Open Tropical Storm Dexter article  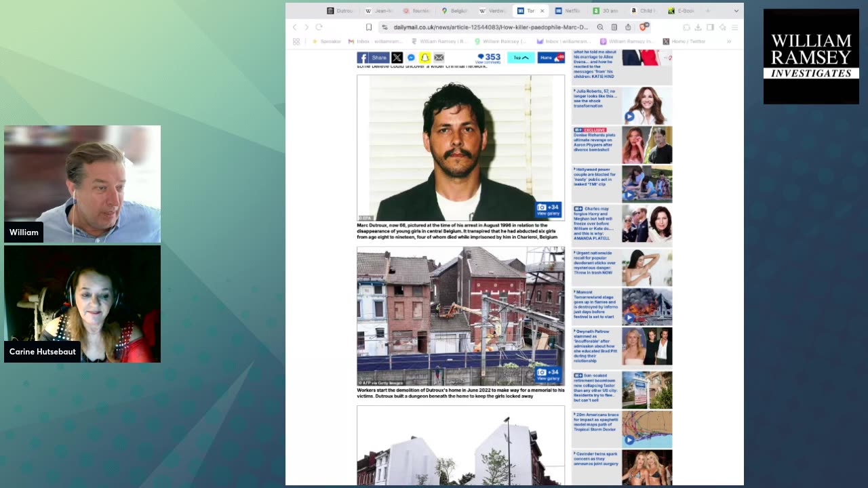pyautogui.click(x=595, y=422)
